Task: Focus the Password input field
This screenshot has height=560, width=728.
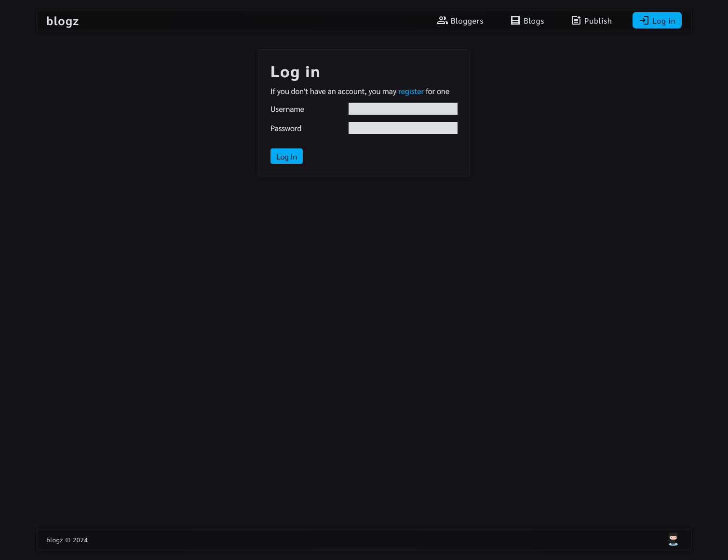Action: [403, 128]
